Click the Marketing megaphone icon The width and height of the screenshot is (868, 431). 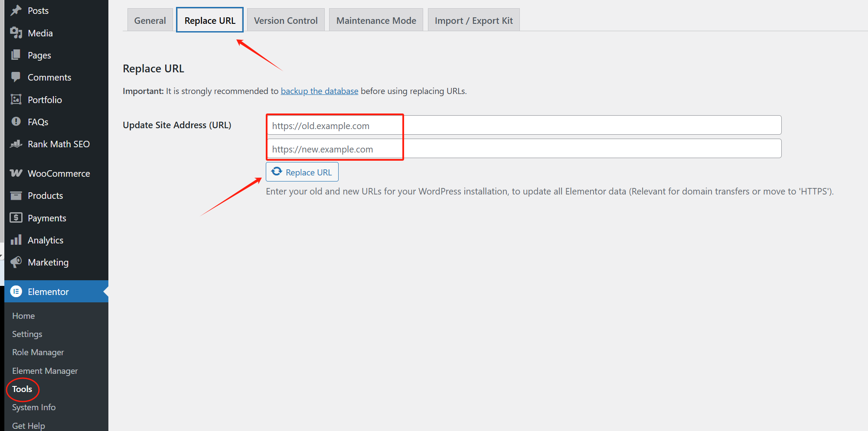pyautogui.click(x=16, y=262)
